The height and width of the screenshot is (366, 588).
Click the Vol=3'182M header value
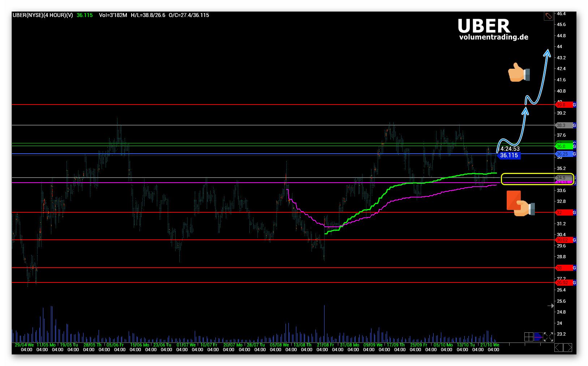point(113,15)
